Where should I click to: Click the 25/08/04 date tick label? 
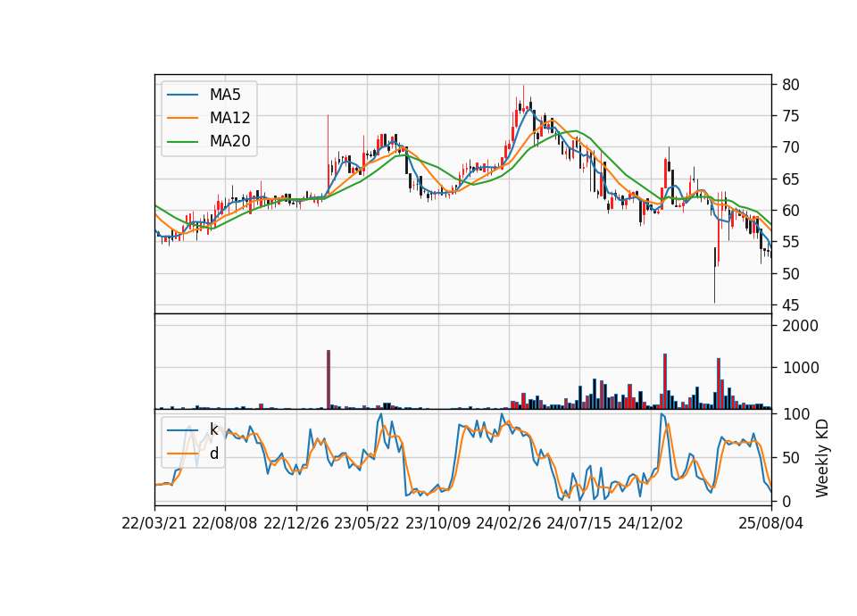tap(770, 523)
